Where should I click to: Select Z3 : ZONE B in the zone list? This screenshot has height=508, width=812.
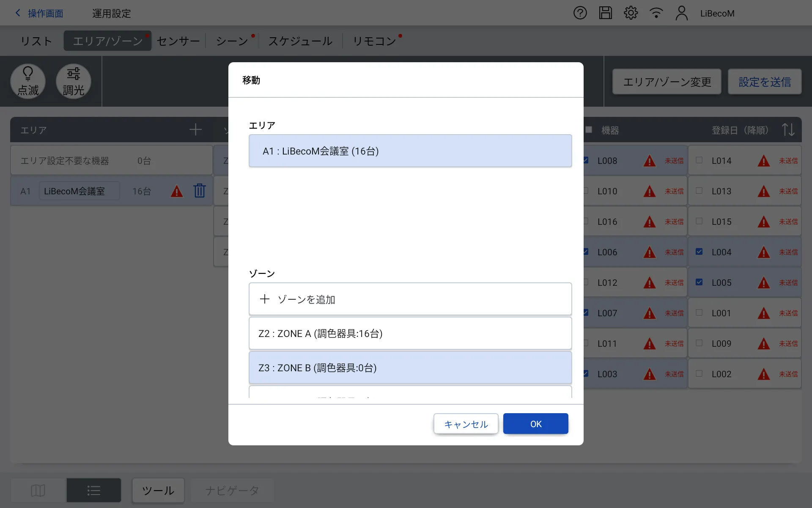[x=410, y=368]
